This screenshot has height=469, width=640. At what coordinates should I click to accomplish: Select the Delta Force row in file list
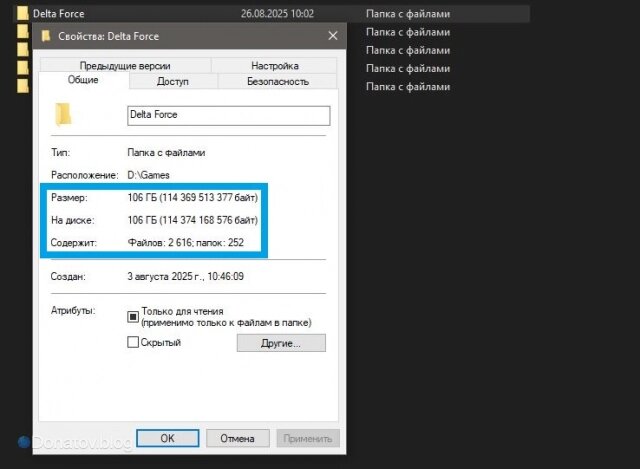pyautogui.click(x=273, y=13)
